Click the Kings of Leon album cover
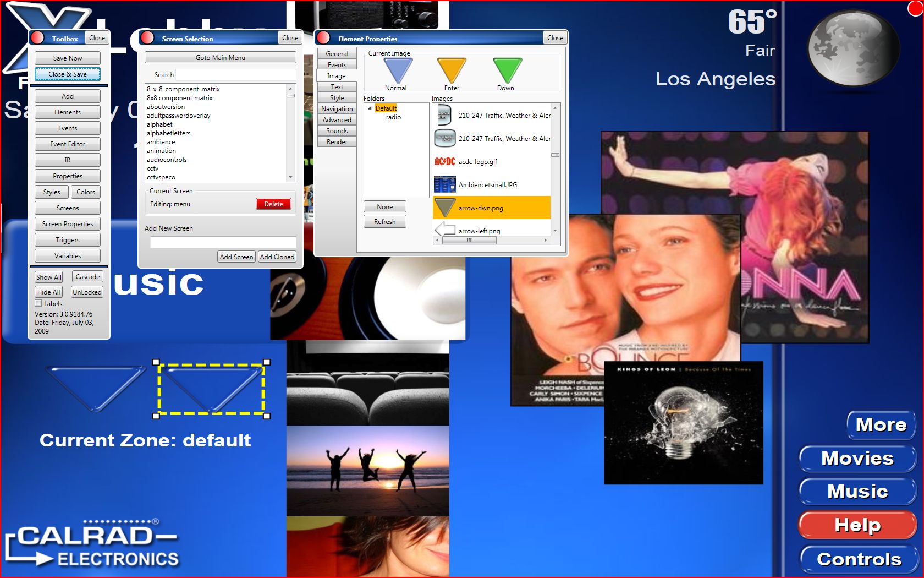Viewport: 924px width, 578px height. [x=684, y=423]
